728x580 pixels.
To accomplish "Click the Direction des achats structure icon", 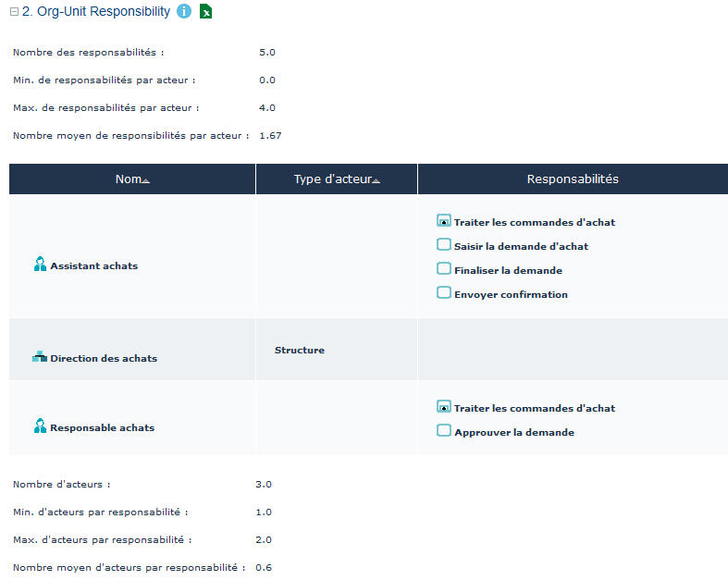I will [x=40, y=357].
